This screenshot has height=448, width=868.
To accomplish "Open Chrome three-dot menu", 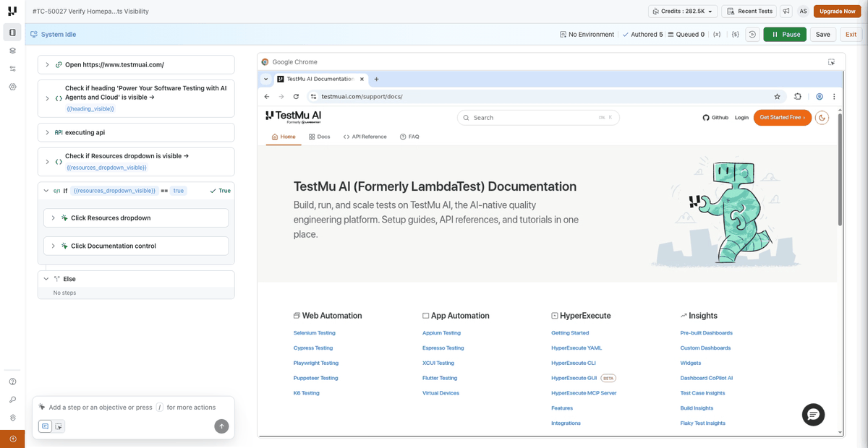I will pyautogui.click(x=834, y=96).
